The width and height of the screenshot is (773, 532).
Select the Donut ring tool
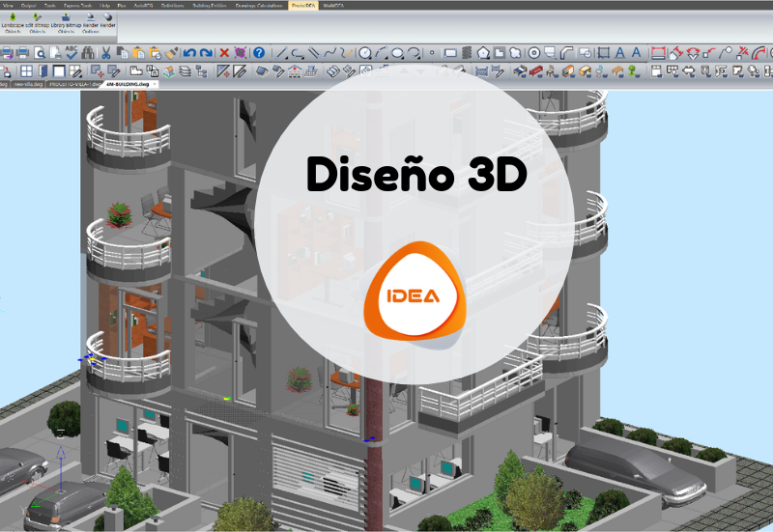point(533,53)
